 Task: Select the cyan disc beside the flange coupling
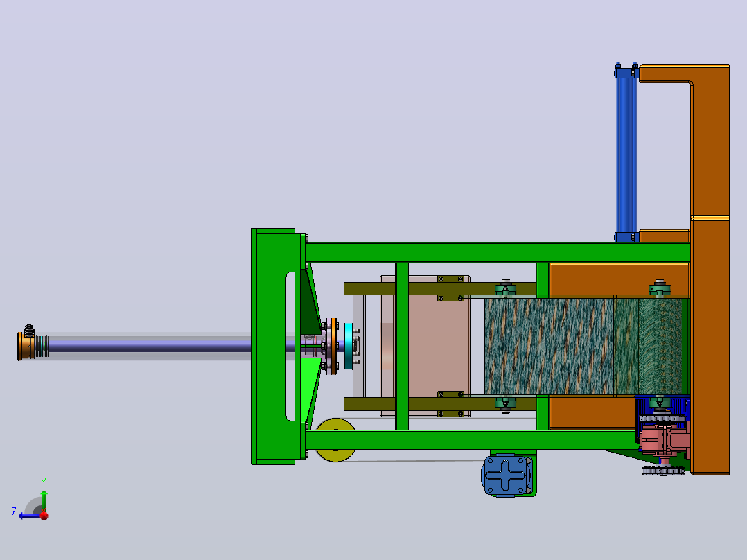[349, 346]
